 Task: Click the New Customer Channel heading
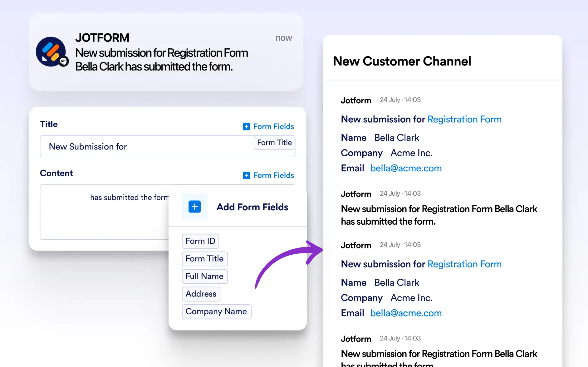(402, 61)
